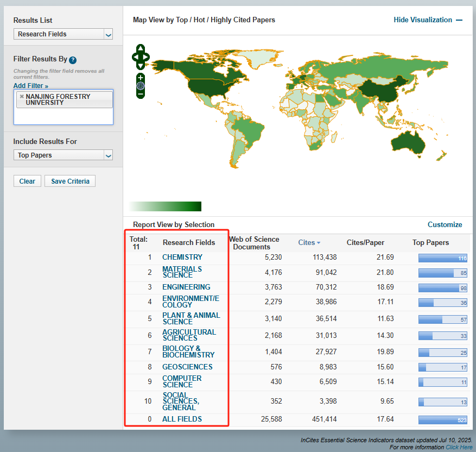Zoom in on the map with plus
The image size is (476, 452).
click(141, 78)
